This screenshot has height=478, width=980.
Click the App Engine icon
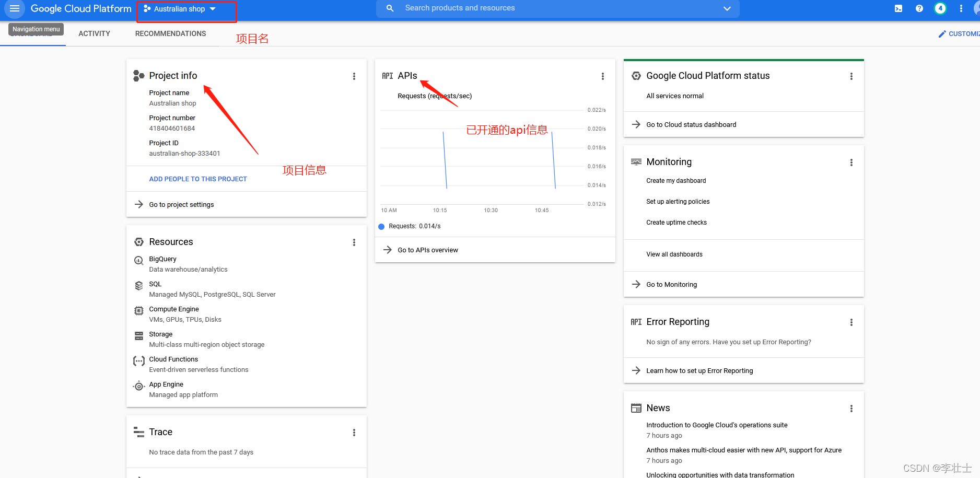[x=138, y=386]
